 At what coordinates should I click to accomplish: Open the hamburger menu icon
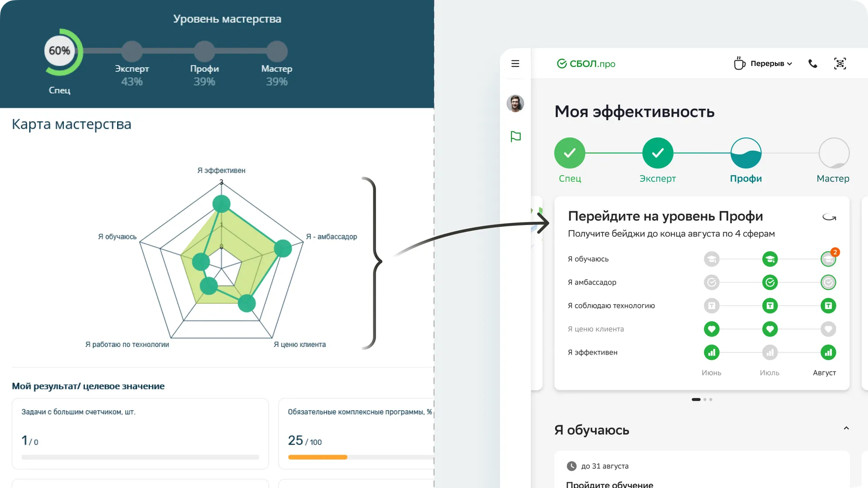pyautogui.click(x=515, y=64)
